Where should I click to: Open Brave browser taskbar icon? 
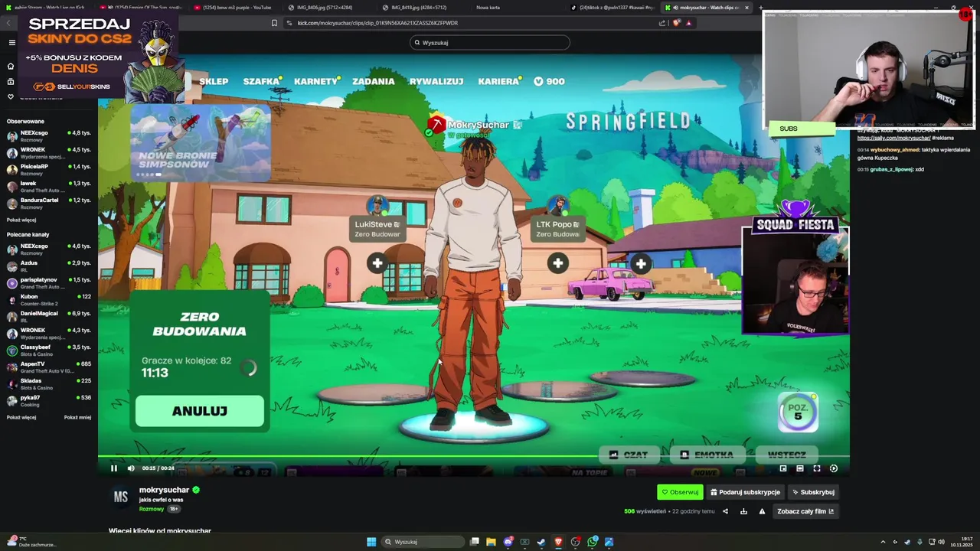[558, 542]
